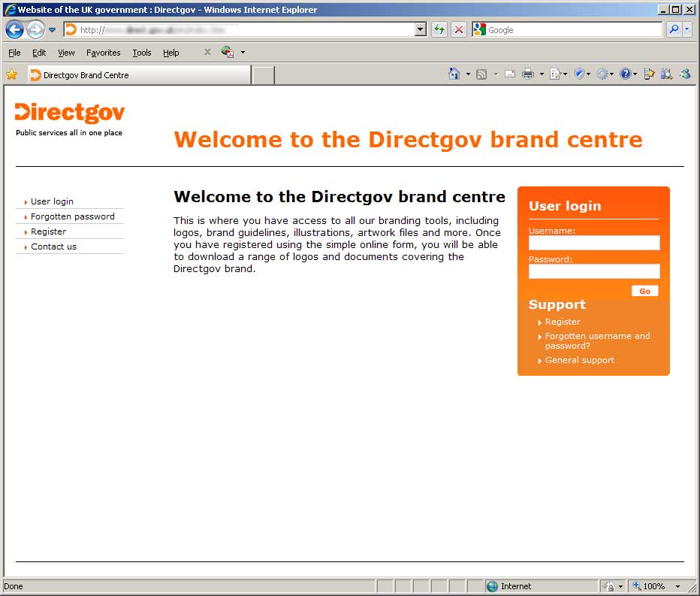Click the magnifying glass search button
700x596 pixels.
[674, 29]
